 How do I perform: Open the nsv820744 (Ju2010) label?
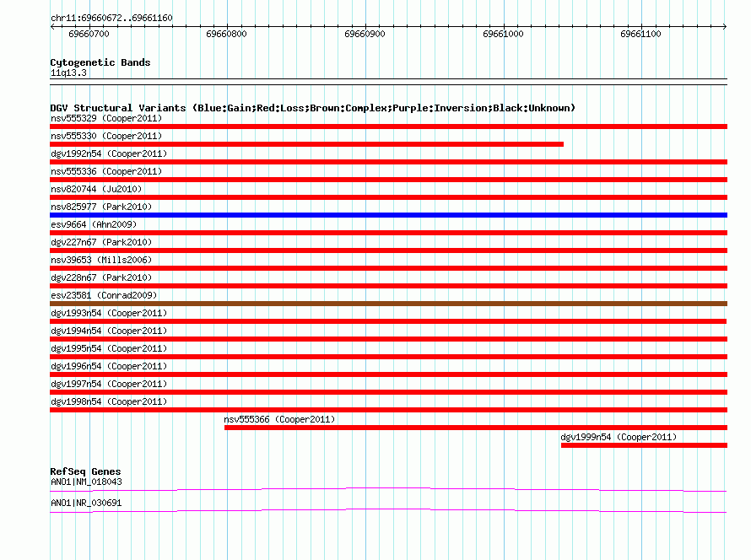[96, 189]
